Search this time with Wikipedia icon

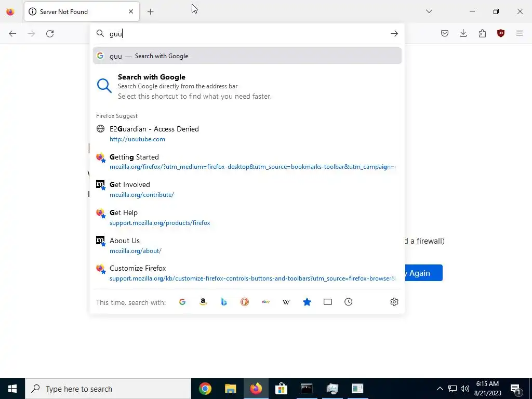point(286,302)
